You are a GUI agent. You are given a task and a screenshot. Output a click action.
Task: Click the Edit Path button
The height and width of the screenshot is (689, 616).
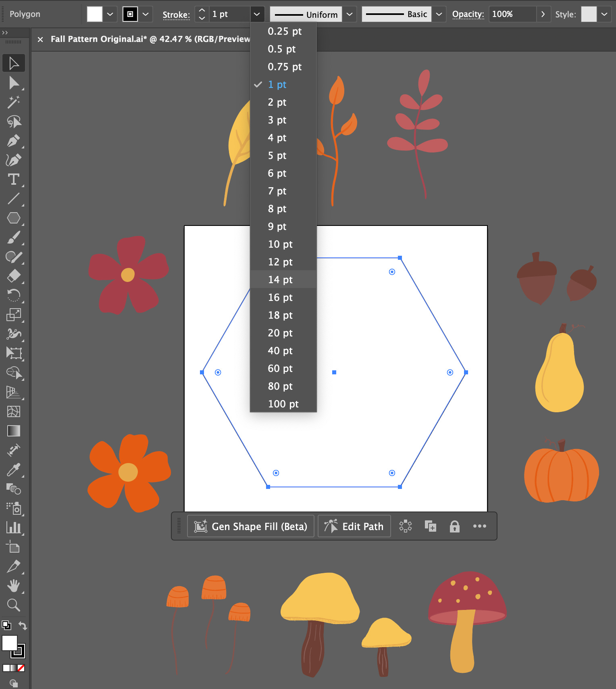pos(354,526)
